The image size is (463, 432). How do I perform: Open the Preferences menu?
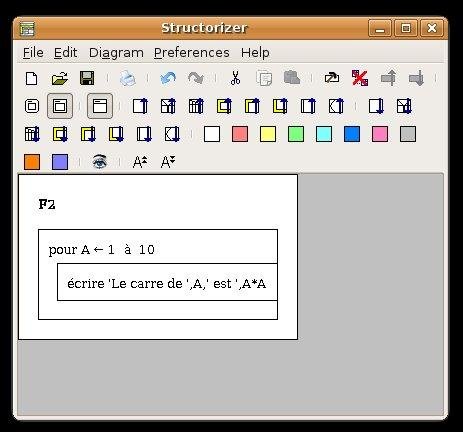[x=192, y=53]
